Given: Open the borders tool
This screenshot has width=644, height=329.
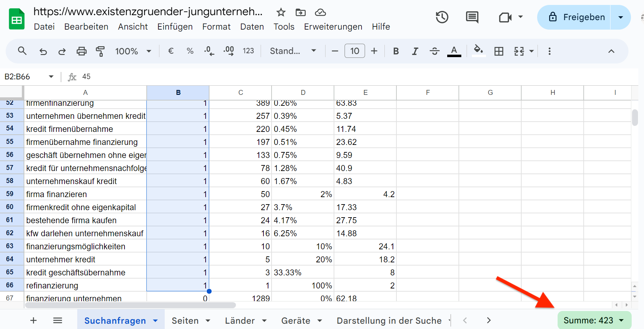Looking at the screenshot, I should (499, 51).
